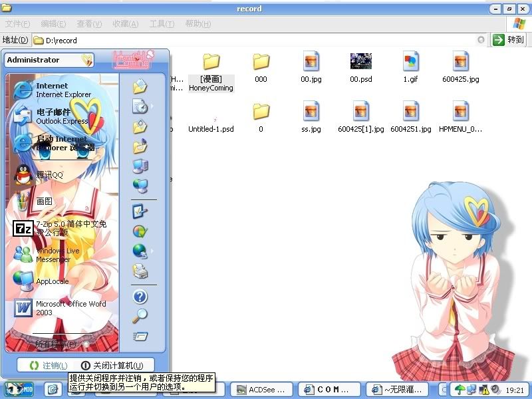Click yellow warning tray icon
The width and height of the screenshot is (532, 399).
484,390
